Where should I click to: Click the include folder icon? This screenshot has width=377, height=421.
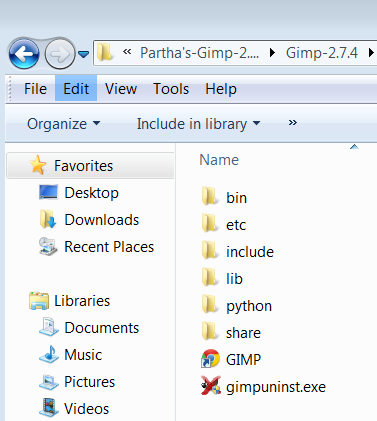point(210,250)
